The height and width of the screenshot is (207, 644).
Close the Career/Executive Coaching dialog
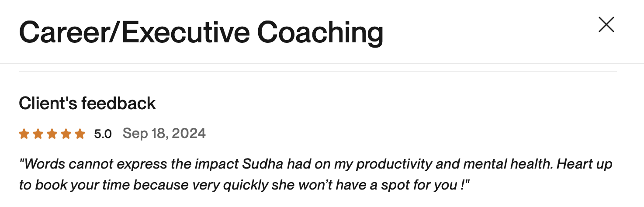[x=606, y=25]
